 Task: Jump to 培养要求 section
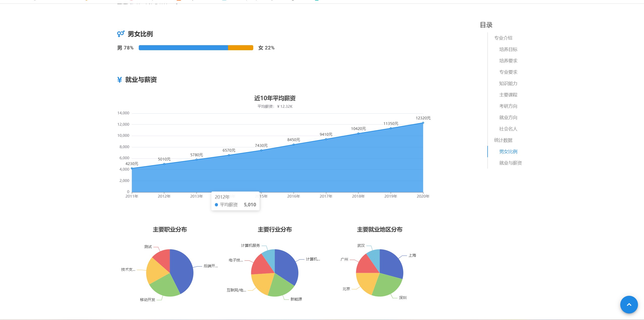(x=508, y=61)
